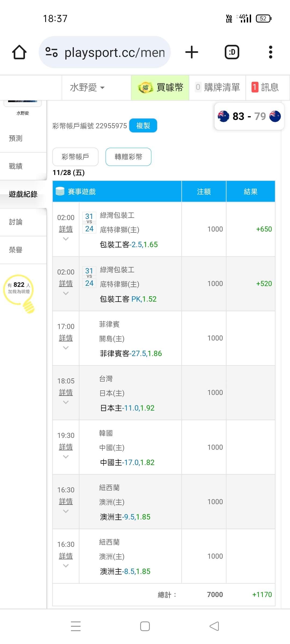This screenshot has width=290, height=644.
Task: Switch to the 戰績 sidebar tab
Action: (16, 166)
